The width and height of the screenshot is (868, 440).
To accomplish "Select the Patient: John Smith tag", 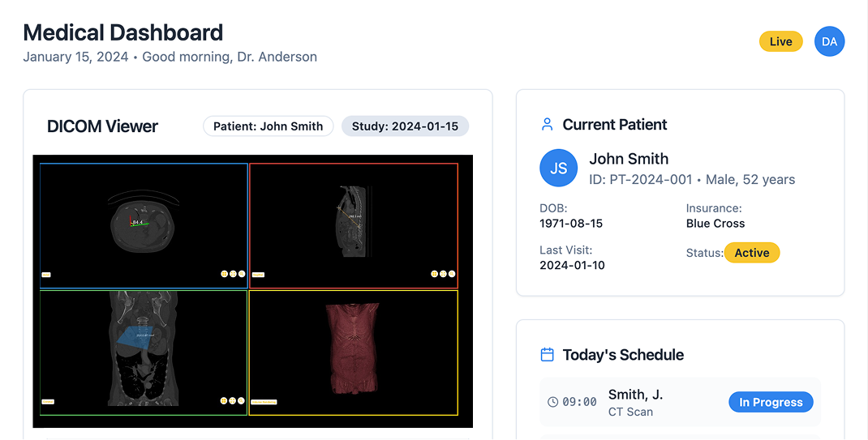I will pos(268,126).
